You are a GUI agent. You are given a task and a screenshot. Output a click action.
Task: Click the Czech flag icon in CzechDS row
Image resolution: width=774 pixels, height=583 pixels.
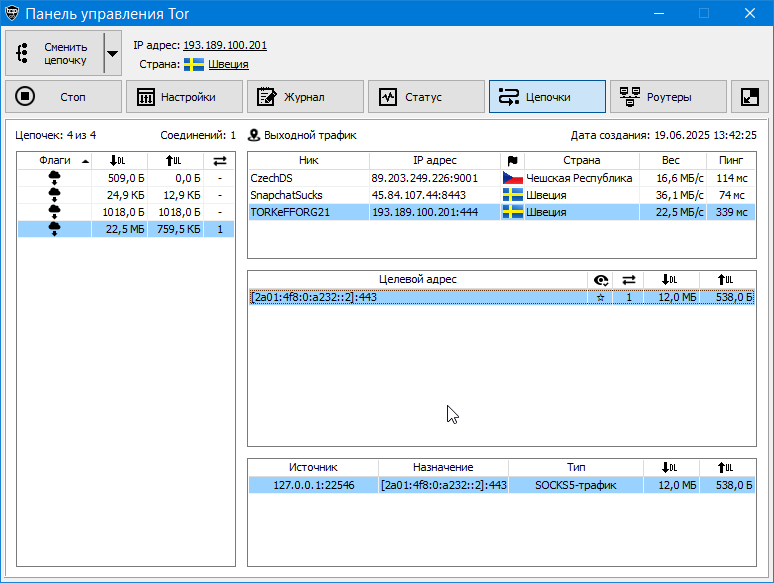click(512, 178)
